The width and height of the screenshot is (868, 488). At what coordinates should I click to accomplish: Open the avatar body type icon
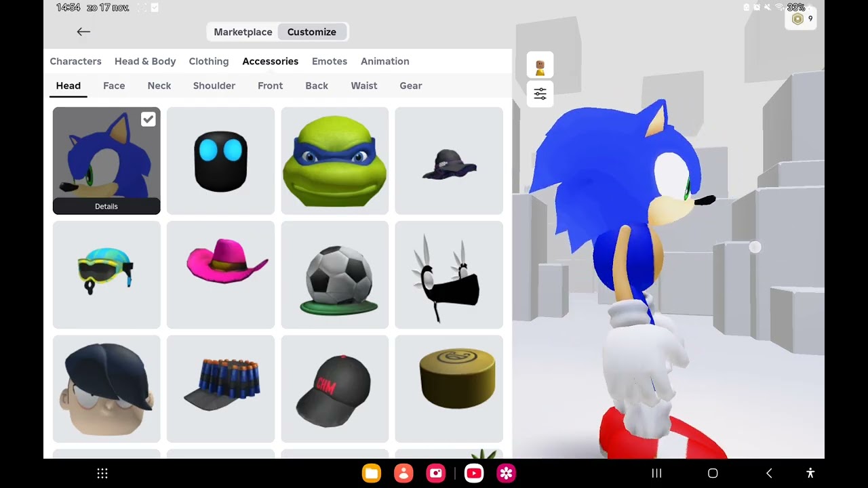pos(540,66)
